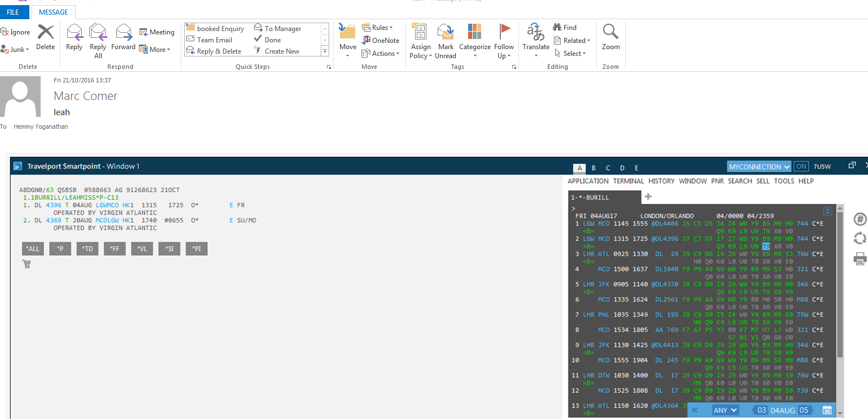Toggle the ON connection switch in Smartpoint
The width and height of the screenshot is (868, 419).
click(801, 167)
